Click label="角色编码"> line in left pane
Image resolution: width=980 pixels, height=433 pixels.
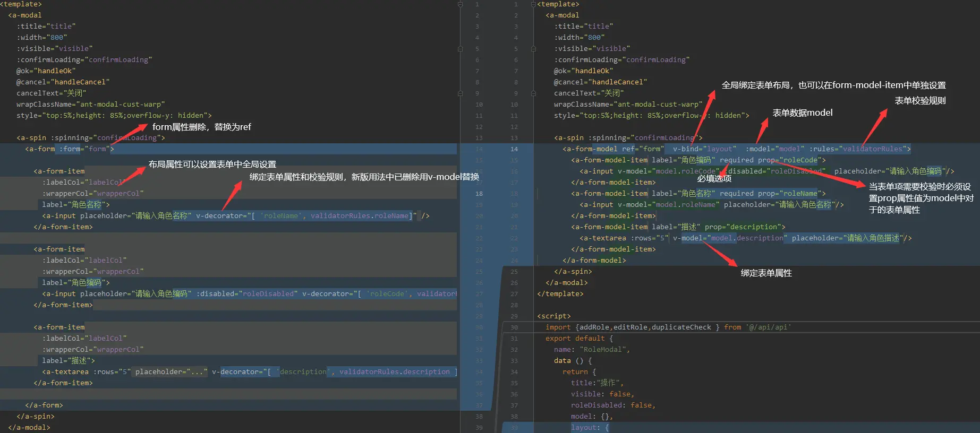click(76, 283)
